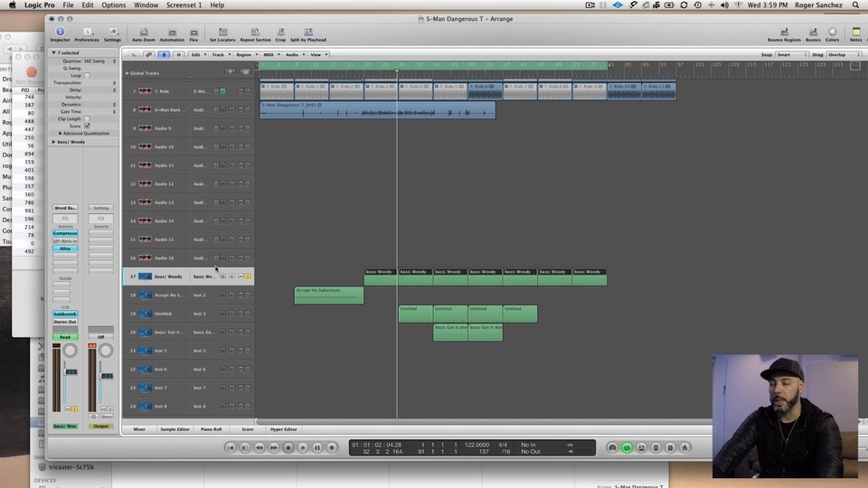Click the SubBoomB instrument slot
The image size is (868, 488).
65,314
